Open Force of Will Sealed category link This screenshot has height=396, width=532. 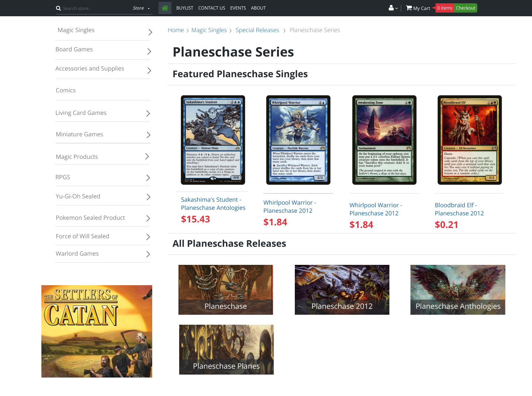82,236
